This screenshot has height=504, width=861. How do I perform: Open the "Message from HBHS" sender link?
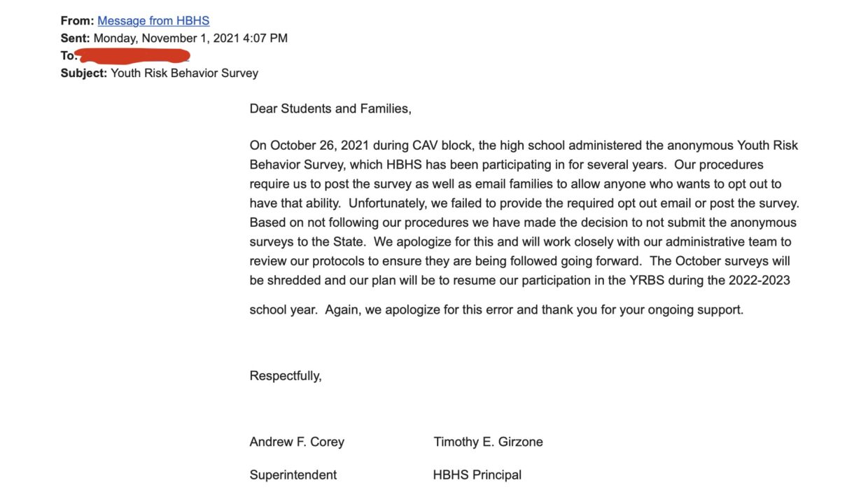pyautogui.click(x=153, y=21)
